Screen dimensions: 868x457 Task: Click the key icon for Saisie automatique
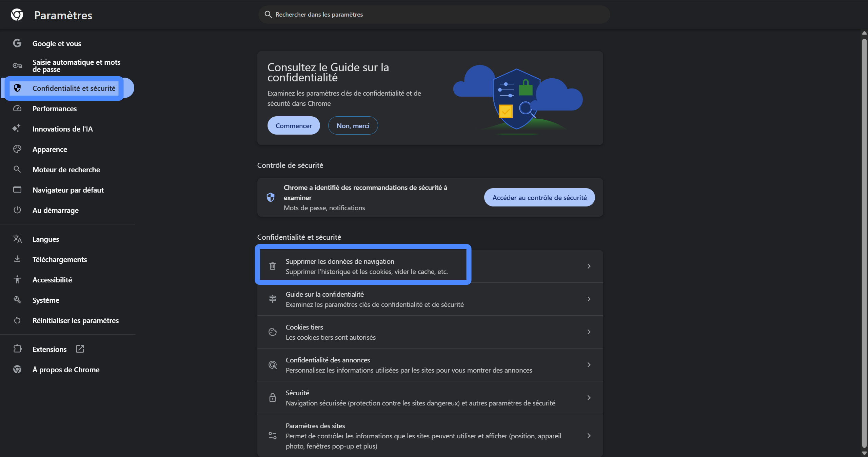pyautogui.click(x=17, y=65)
